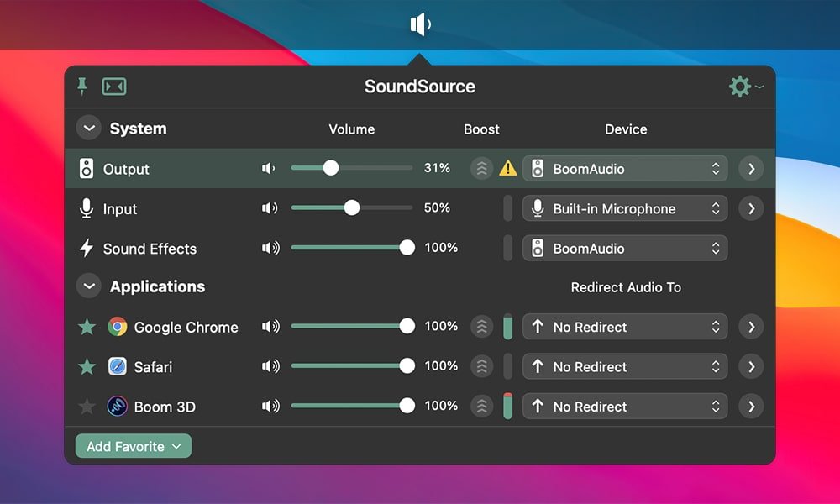Select the Sound Effects lightning bolt icon
Viewport: 840px width, 504px height.
click(x=87, y=249)
